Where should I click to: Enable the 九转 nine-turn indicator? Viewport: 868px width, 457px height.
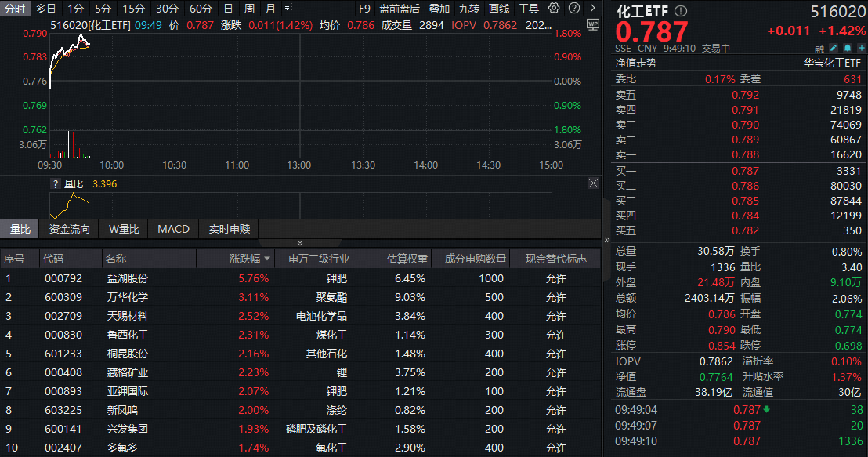coord(468,9)
